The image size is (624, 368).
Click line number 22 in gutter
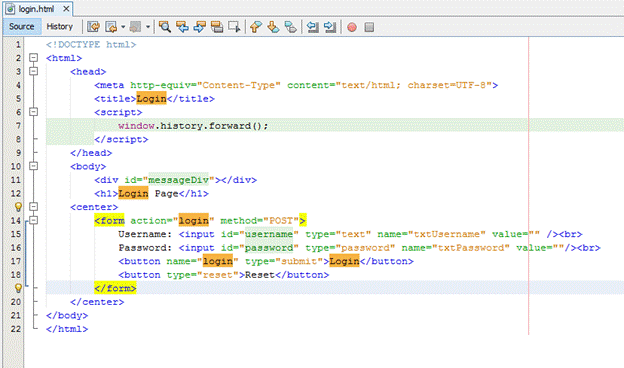tap(16, 329)
